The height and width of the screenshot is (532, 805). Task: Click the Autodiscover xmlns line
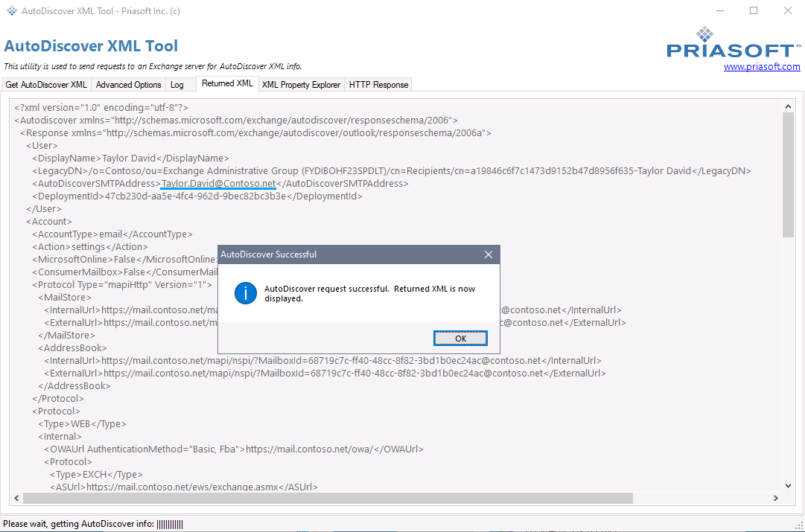click(235, 121)
